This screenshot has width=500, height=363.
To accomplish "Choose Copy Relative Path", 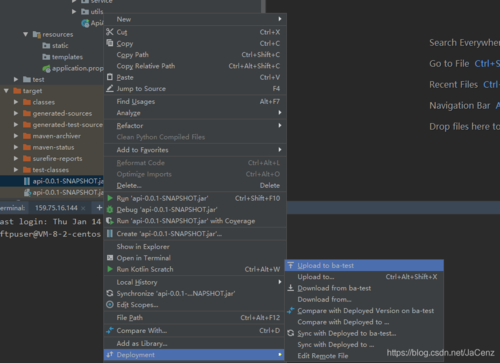I will click(x=195, y=66).
